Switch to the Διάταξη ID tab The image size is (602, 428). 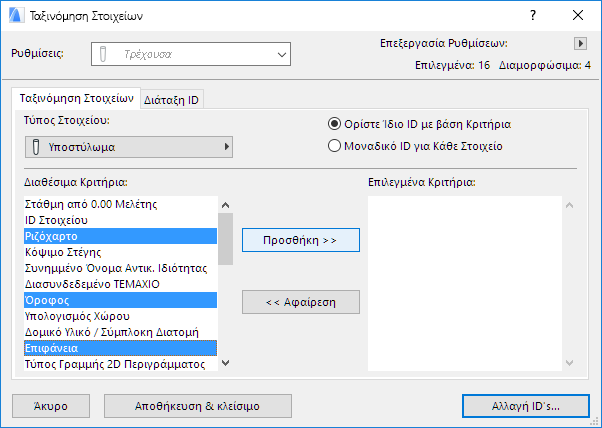[172, 100]
